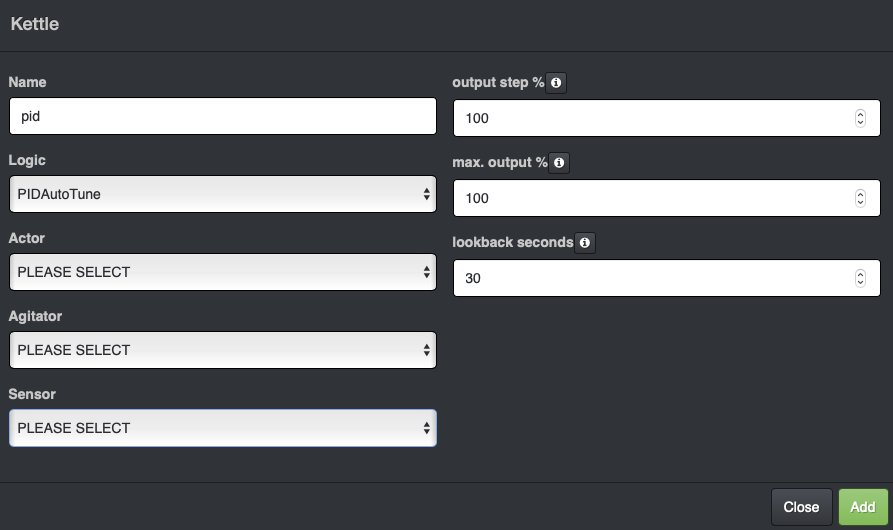Viewport: 893px width, 530px height.
Task: Click the max. output % spinner arrows
Action: coord(860,198)
